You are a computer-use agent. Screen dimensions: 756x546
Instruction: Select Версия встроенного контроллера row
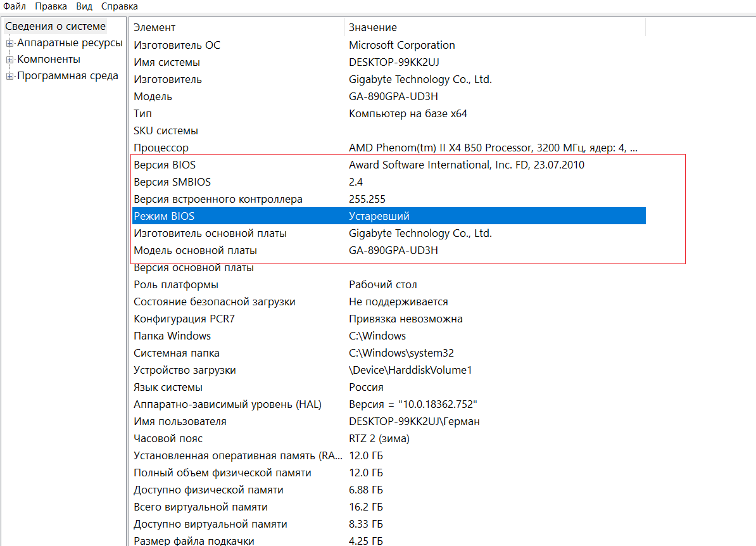(389, 199)
